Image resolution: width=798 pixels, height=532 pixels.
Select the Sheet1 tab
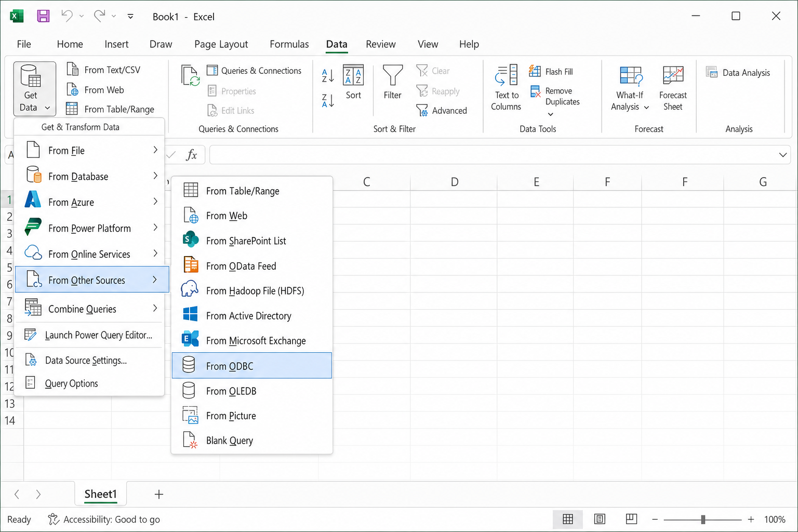click(101, 494)
